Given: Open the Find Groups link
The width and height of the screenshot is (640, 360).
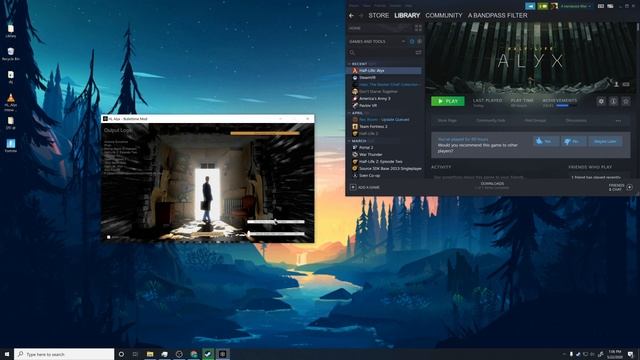Looking at the screenshot, I should (x=535, y=121).
